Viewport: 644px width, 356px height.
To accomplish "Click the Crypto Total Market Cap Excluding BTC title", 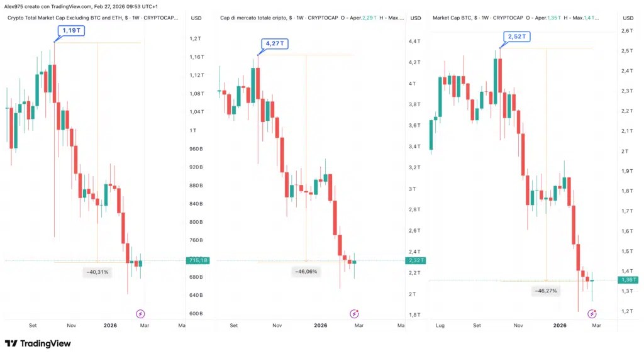I will coord(65,18).
